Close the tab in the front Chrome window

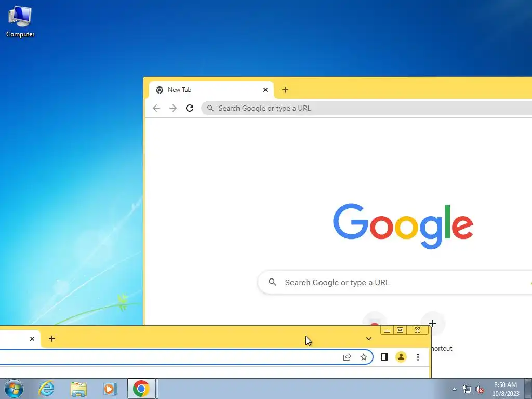32,339
